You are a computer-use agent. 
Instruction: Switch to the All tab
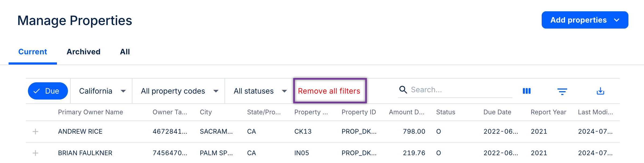tap(125, 52)
